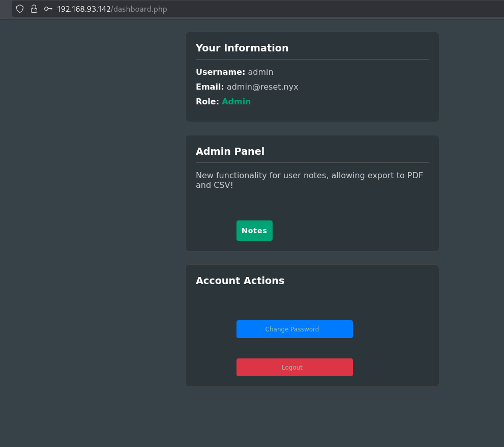Click the 192.168.93.142 host in the URL
The height and width of the screenshot is (447, 504).
click(84, 9)
